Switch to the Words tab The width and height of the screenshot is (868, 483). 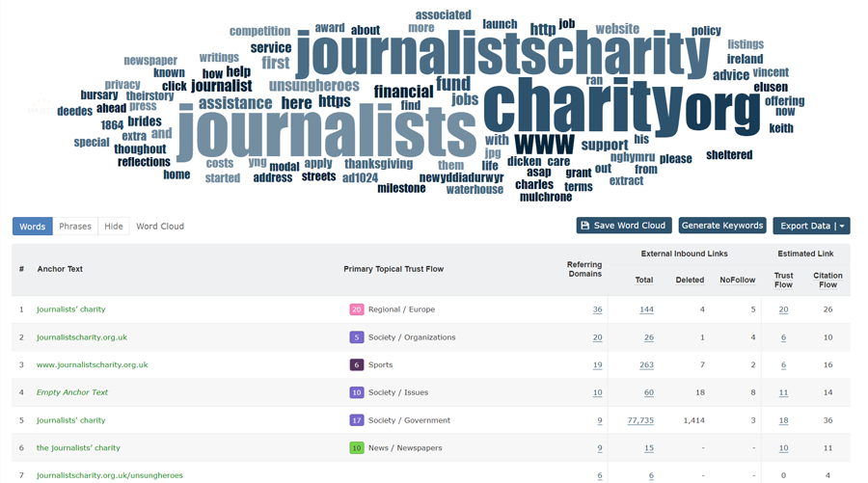point(33,227)
